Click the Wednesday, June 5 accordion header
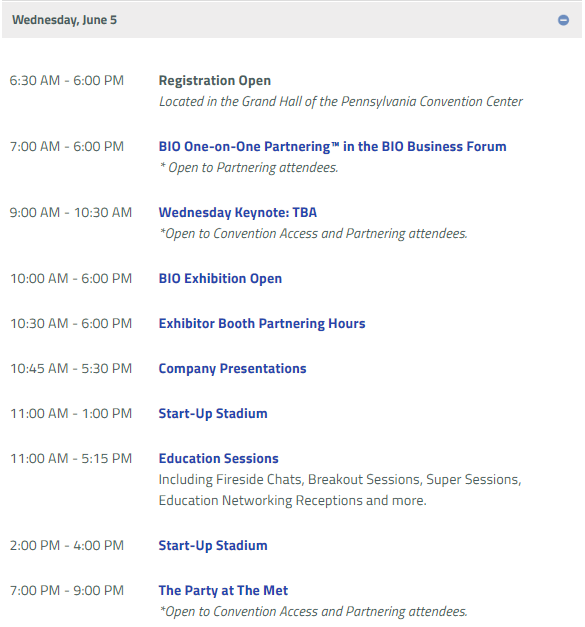 (292, 20)
